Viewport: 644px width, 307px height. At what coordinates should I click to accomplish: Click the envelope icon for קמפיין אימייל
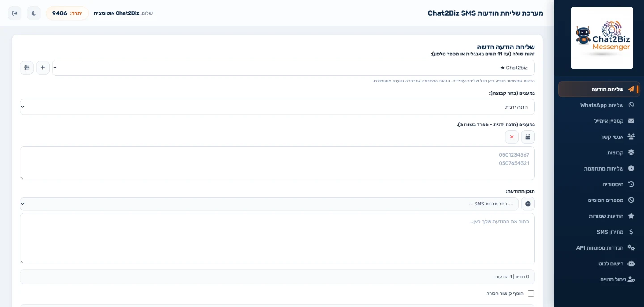coord(631,121)
